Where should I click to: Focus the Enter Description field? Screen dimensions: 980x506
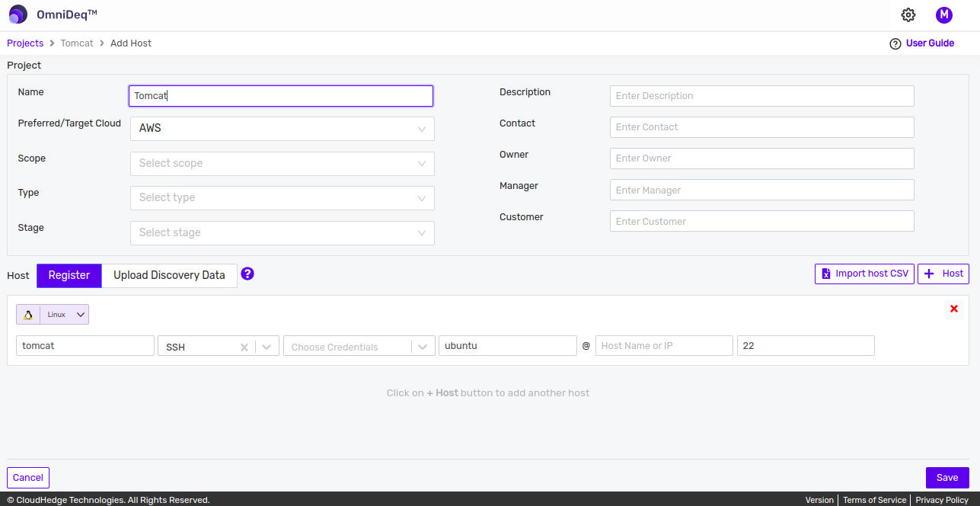pos(762,96)
